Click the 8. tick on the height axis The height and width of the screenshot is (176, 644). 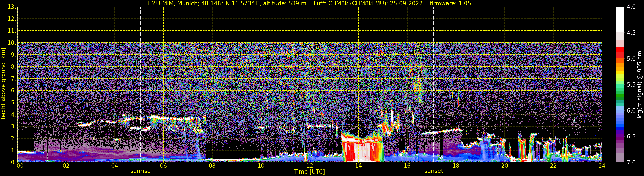click(13, 67)
